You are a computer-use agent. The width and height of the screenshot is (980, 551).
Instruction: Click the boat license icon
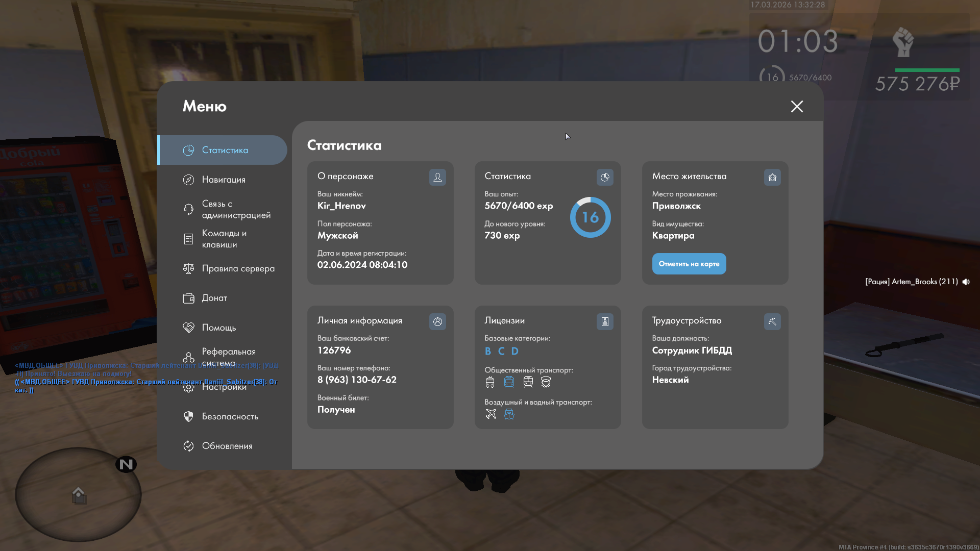point(509,414)
